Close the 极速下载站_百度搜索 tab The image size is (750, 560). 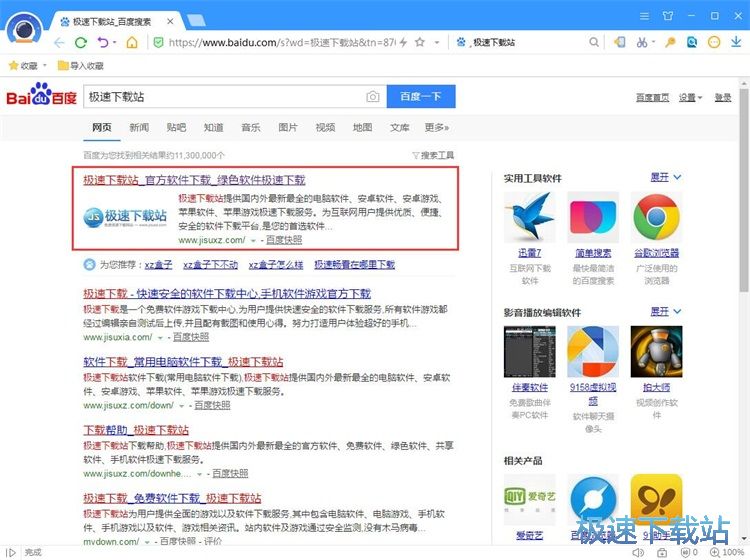coord(170,22)
